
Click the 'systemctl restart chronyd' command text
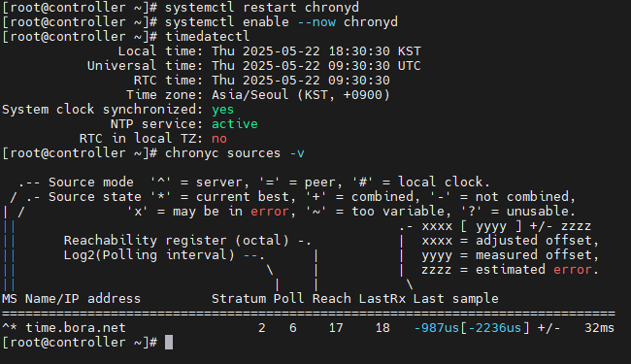click(262, 8)
